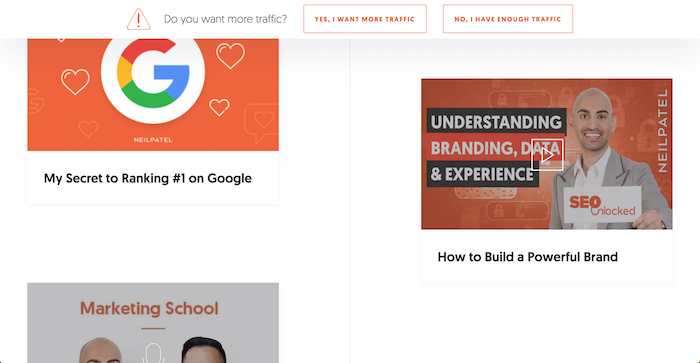Click the warning triangle icon in the banner
Screen dimensions: 700x363
(138, 19)
